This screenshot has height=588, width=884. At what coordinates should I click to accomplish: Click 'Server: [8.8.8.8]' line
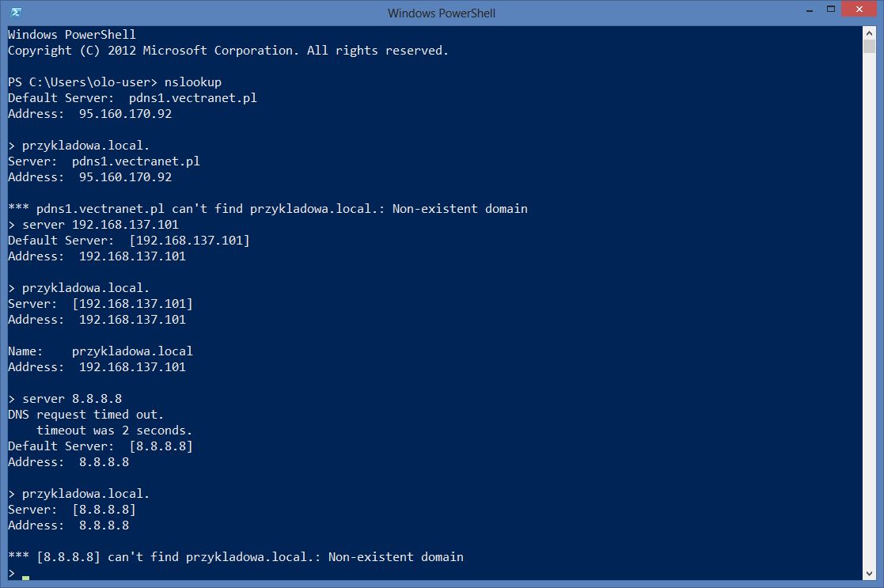71,509
